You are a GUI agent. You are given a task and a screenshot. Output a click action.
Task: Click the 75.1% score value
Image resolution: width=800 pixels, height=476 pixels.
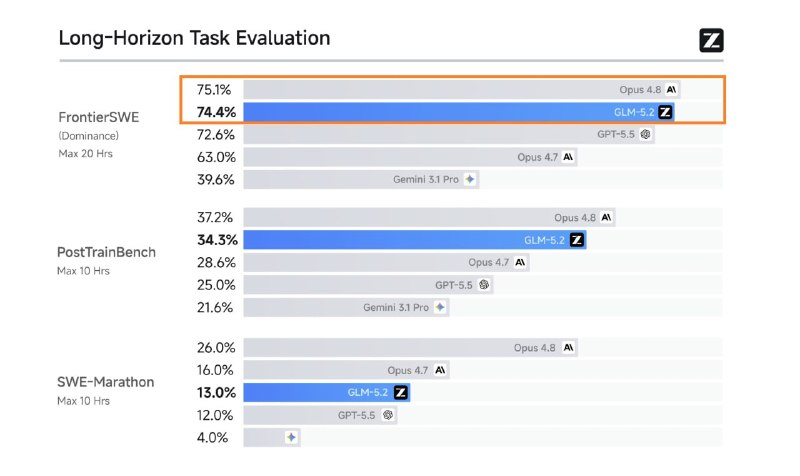point(214,90)
